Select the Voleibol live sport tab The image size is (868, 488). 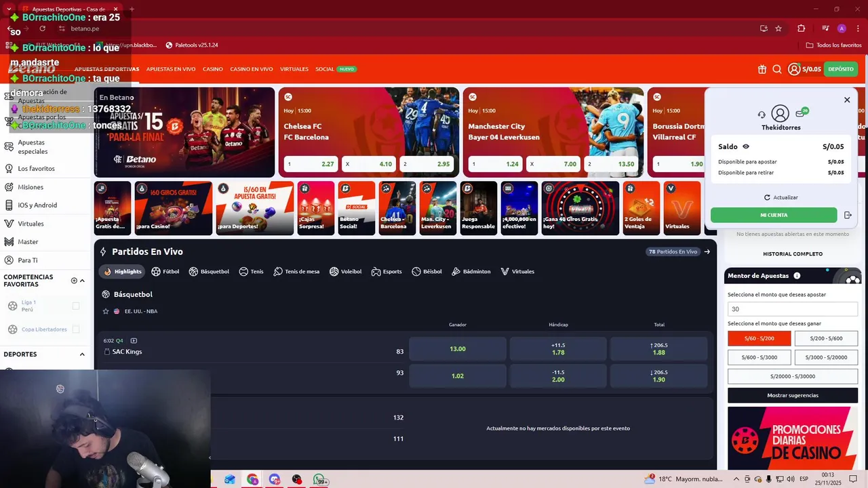pos(345,271)
